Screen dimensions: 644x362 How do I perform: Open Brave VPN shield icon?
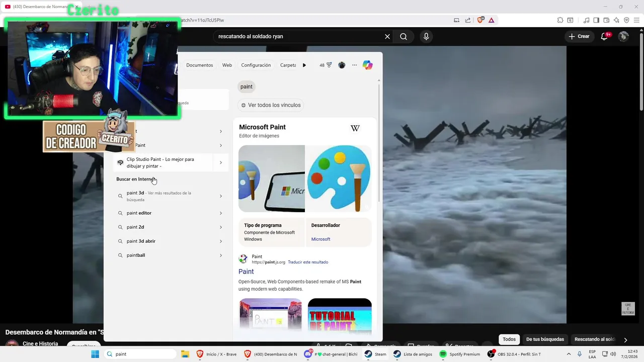626,20
